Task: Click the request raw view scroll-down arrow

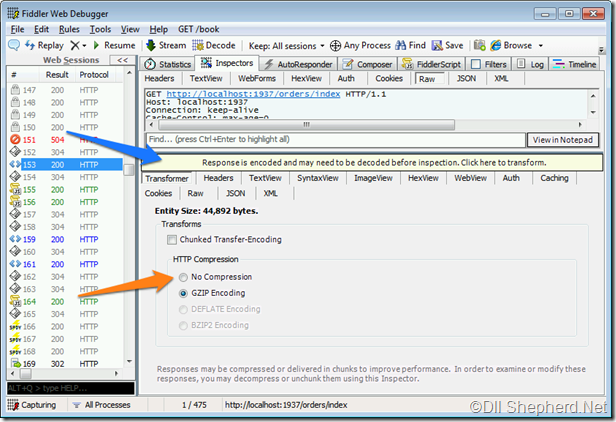Action: pyautogui.click(x=593, y=112)
